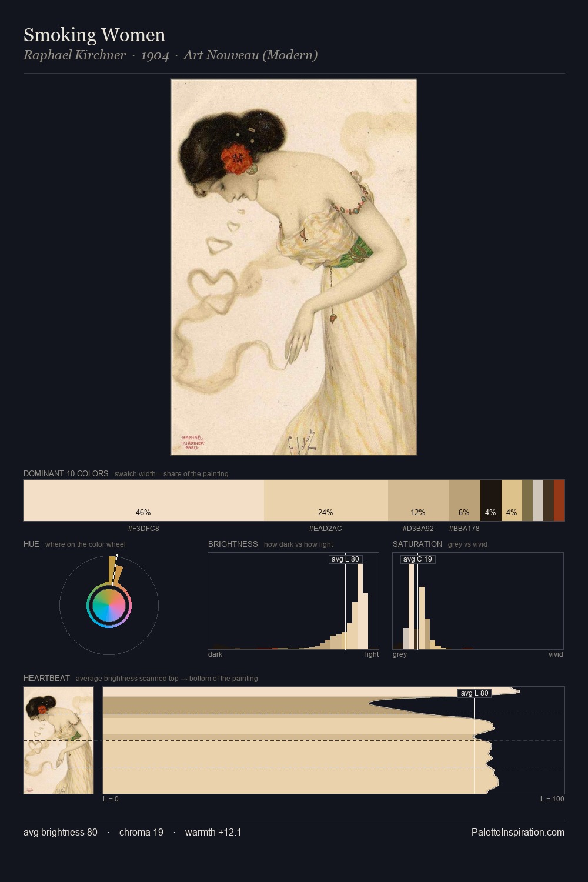This screenshot has height=882, width=588.
Task: Open the main painting image
Action: tap(293, 267)
